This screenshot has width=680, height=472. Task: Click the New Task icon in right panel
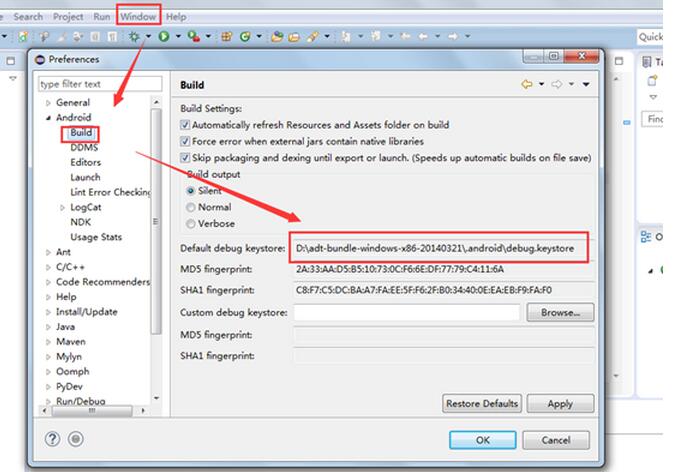point(652,81)
